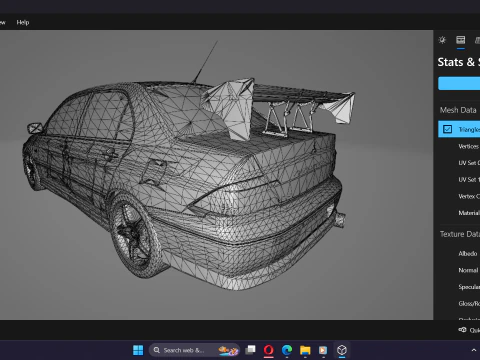Open the Environment & Lighting sun tab
Image resolution: width=480 pixels, height=360 pixels.
coord(442,40)
